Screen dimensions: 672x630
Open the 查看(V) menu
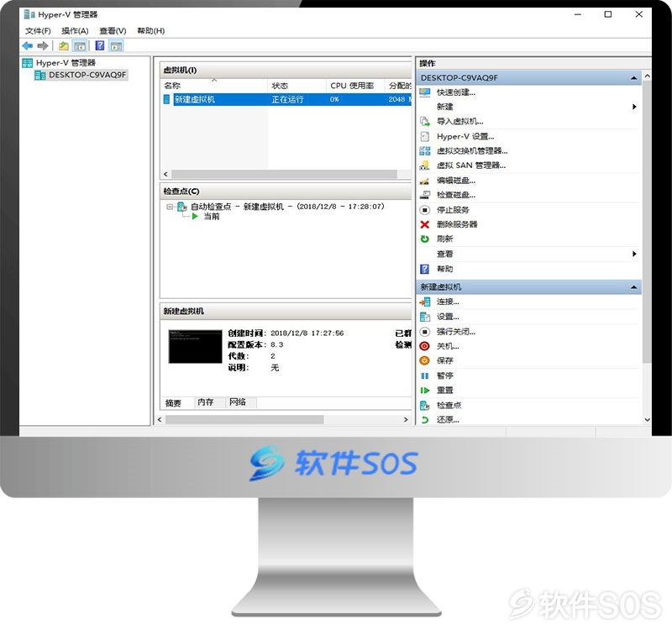point(113,31)
